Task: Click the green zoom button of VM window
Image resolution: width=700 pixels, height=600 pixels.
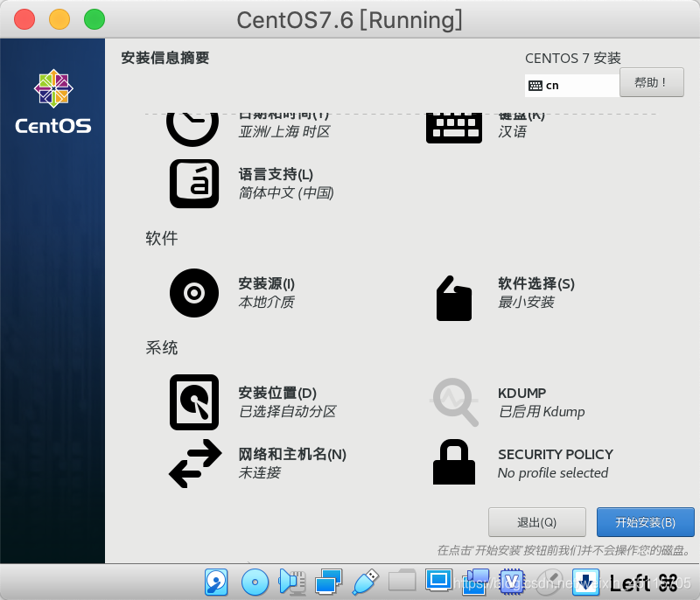Action: click(94, 19)
